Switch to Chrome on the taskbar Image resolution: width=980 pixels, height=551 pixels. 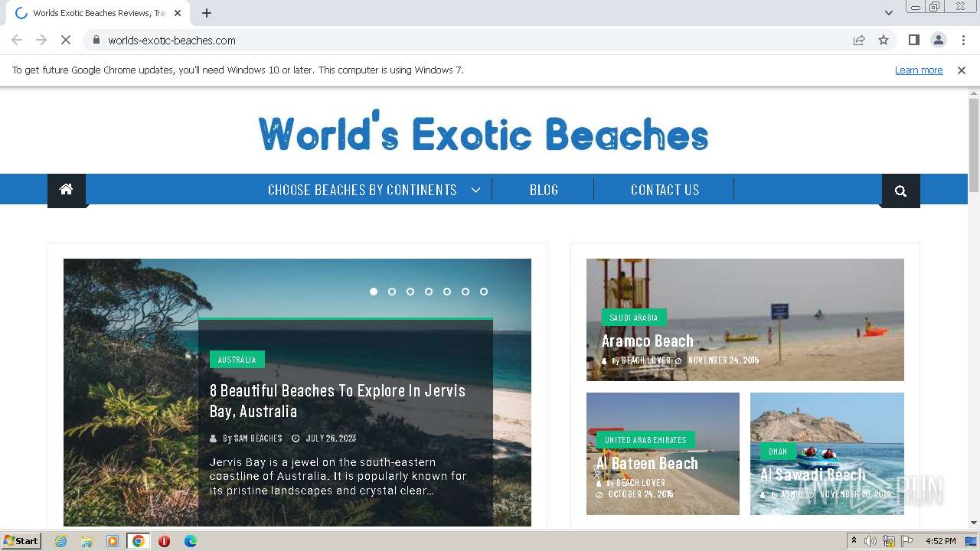pyautogui.click(x=139, y=541)
